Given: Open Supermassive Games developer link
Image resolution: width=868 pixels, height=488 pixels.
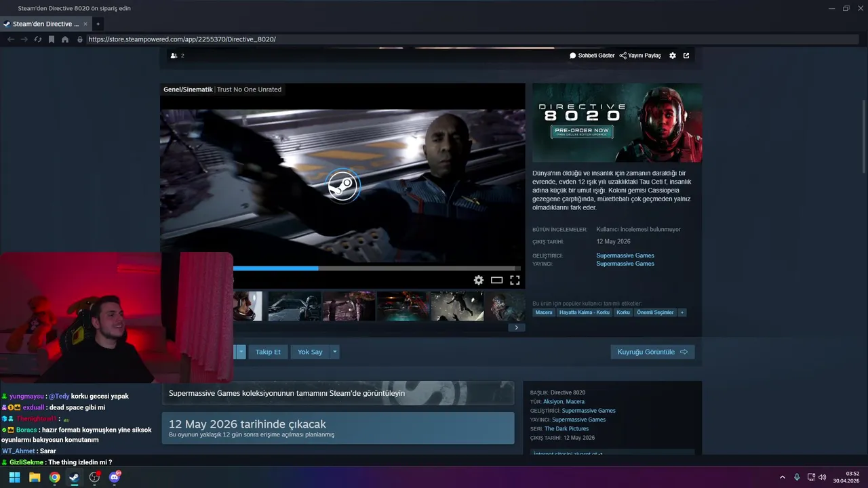Looking at the screenshot, I should click(625, 256).
